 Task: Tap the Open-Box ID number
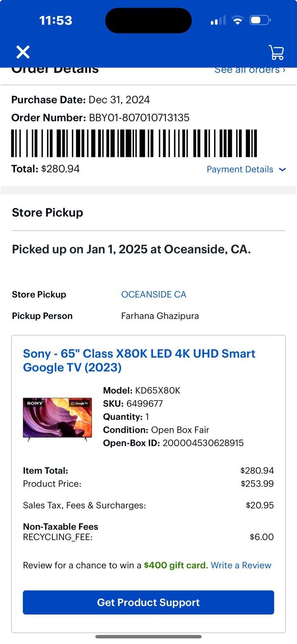pyautogui.click(x=203, y=443)
